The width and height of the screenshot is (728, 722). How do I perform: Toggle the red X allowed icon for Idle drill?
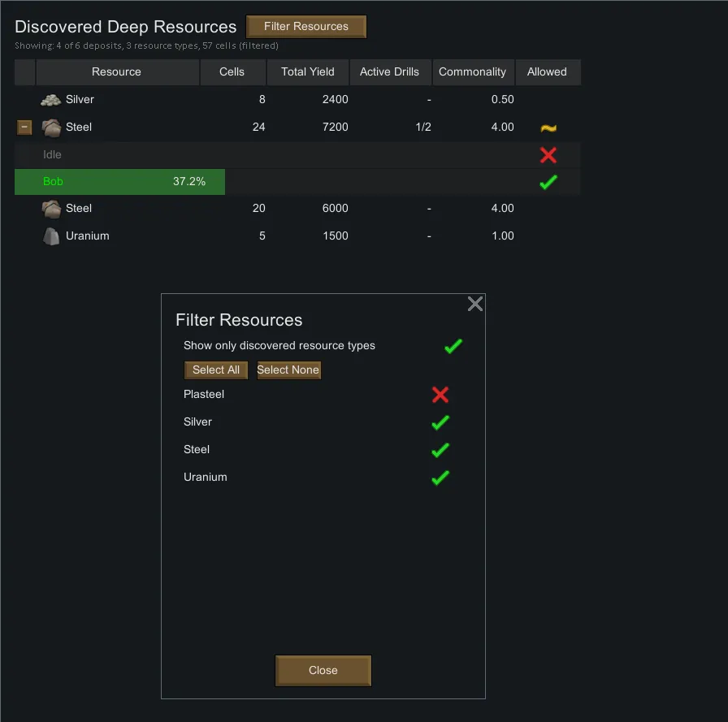548,155
